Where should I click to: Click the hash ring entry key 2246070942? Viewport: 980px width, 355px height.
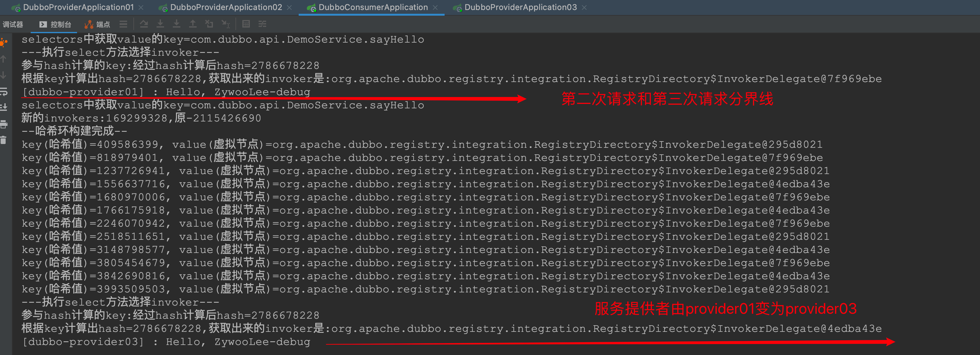[425, 223]
